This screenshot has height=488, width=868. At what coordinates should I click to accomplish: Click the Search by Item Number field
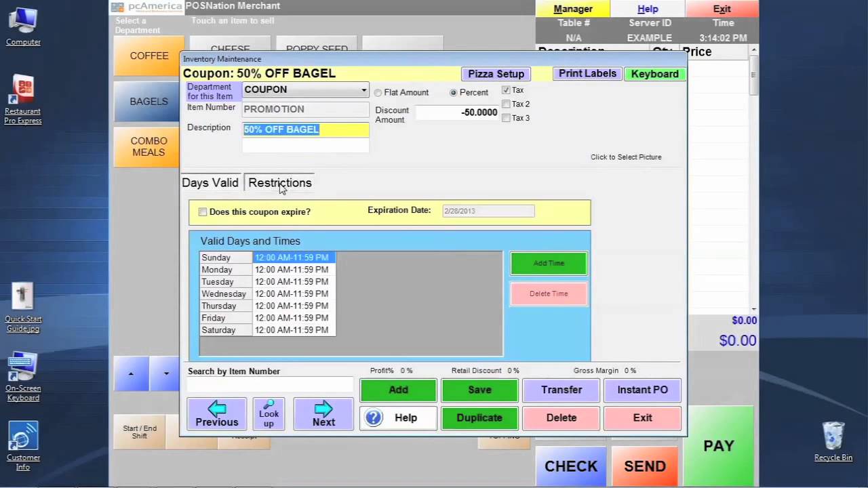click(x=270, y=385)
